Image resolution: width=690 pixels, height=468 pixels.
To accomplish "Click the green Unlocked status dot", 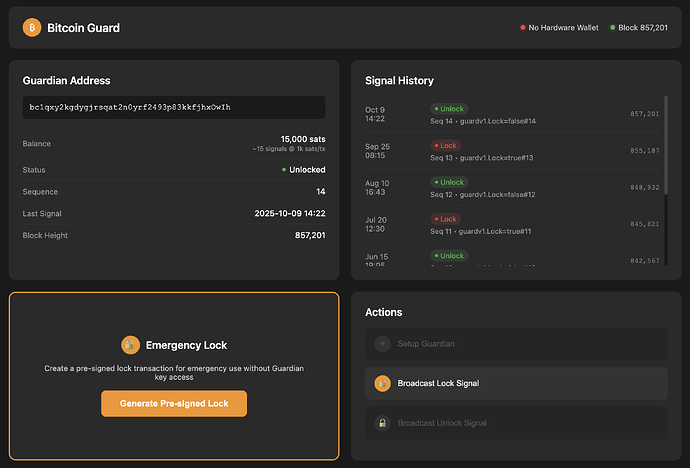I will point(285,170).
